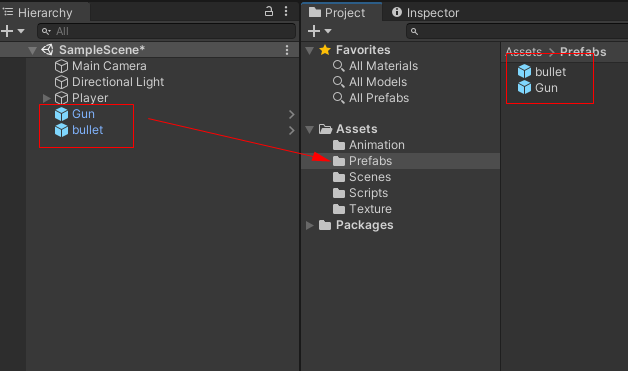
Task: Select the Gun object in Hierarchy
Action: click(x=83, y=114)
